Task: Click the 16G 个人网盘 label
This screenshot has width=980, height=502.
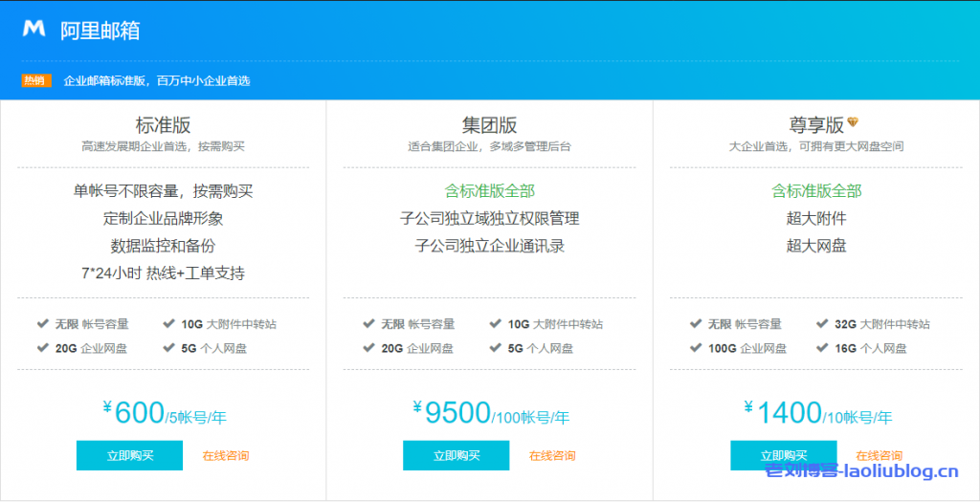Action: tap(870, 348)
